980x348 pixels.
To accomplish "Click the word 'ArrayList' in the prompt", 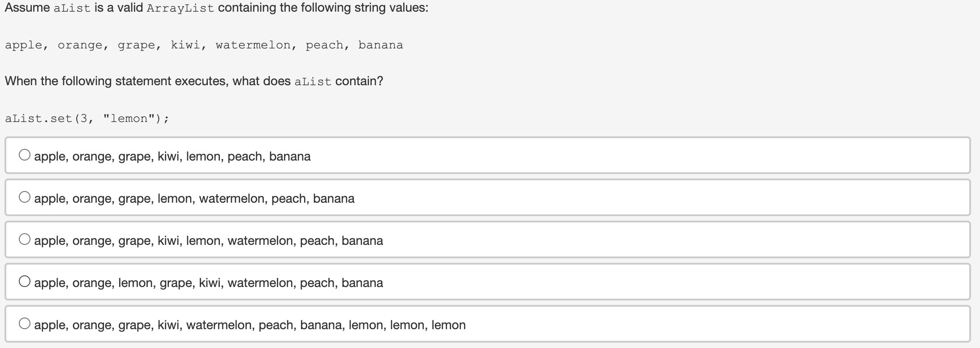I will pos(179,8).
